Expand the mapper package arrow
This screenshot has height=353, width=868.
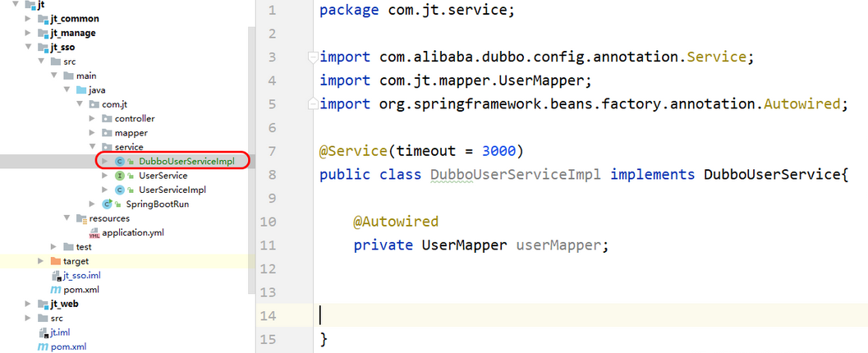92,133
